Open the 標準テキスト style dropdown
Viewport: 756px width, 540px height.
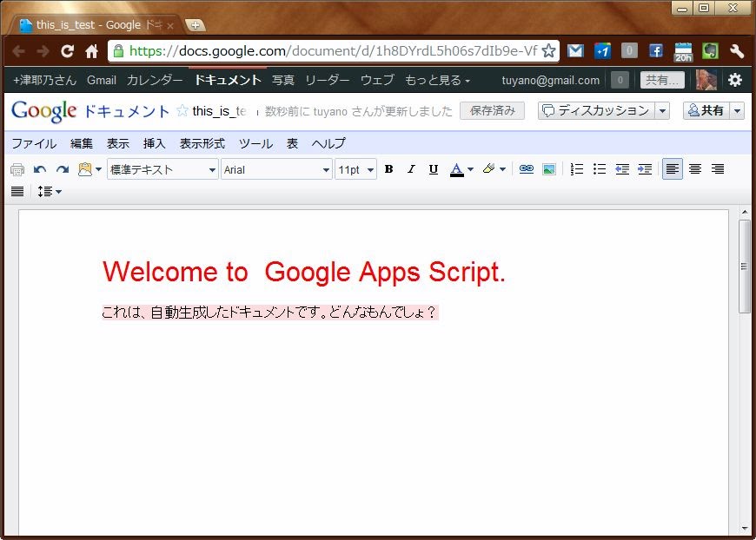162,169
